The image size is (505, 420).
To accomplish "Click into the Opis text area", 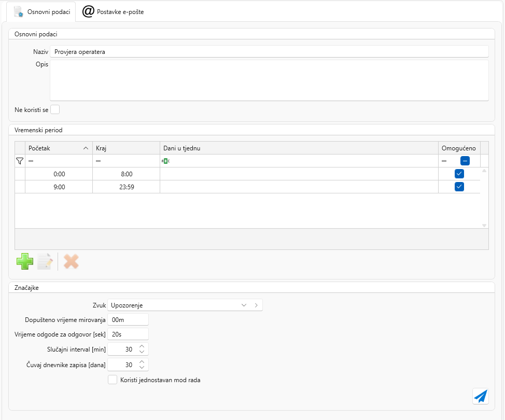I will 269,80.
